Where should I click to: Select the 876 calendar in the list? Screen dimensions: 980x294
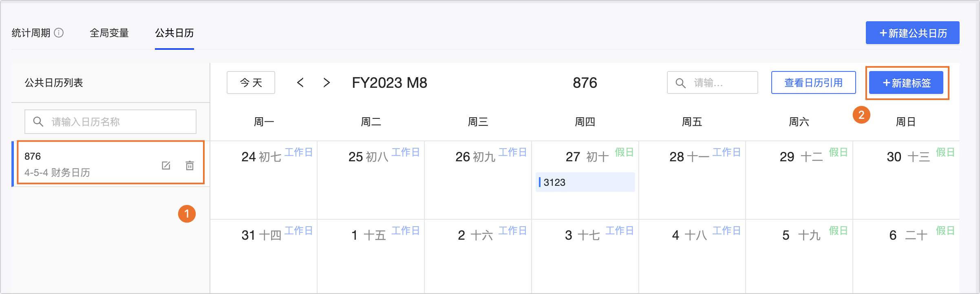[x=90, y=163]
